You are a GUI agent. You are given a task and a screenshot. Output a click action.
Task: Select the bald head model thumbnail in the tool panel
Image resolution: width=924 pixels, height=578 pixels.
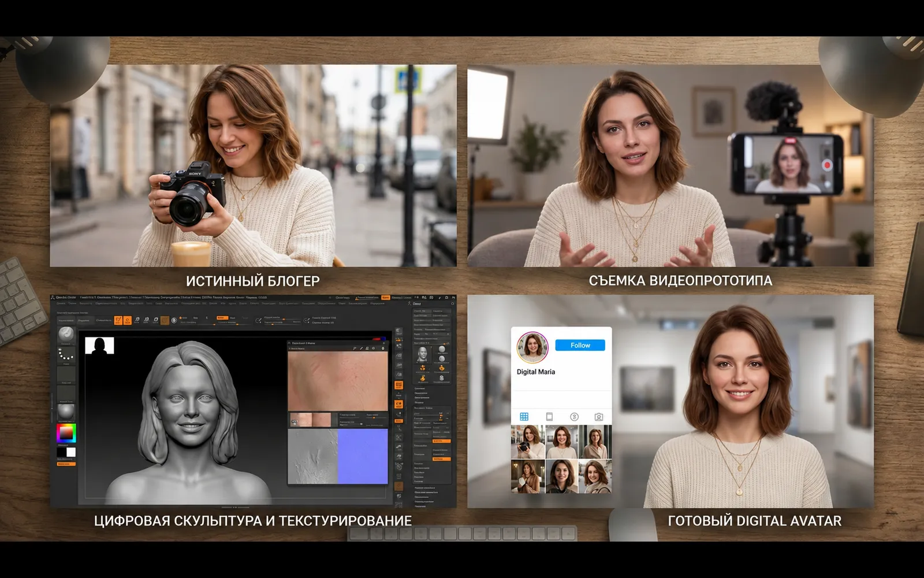423,353
